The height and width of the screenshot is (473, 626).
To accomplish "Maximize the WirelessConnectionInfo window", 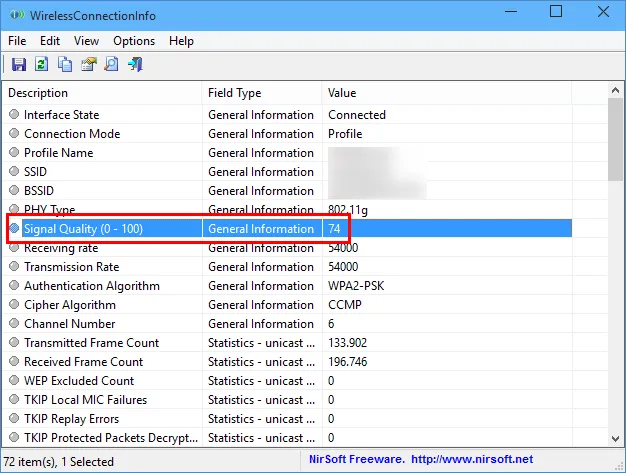I will click(556, 11).
